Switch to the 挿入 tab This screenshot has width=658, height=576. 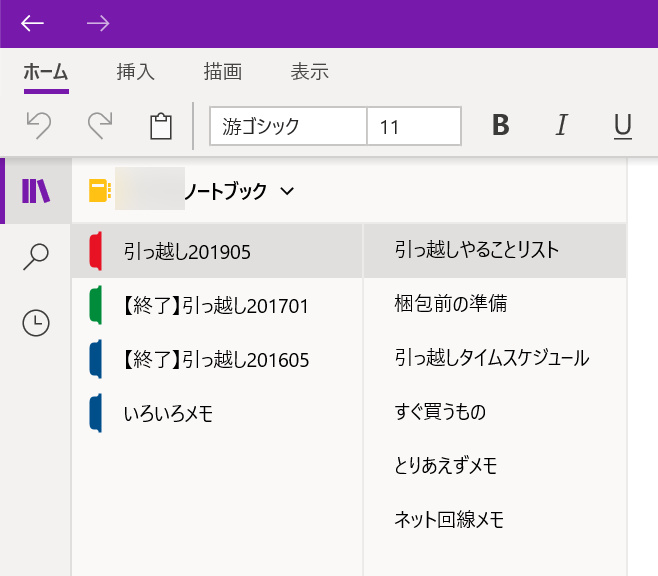136,72
